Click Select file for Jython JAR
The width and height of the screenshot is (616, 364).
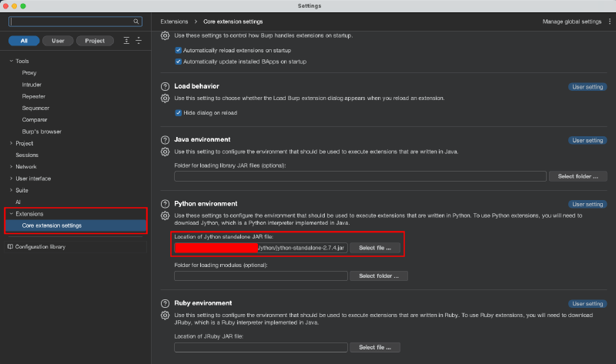(x=375, y=248)
